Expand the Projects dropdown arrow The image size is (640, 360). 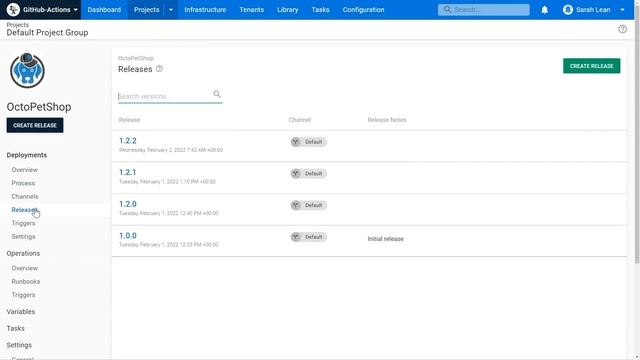tap(171, 9)
